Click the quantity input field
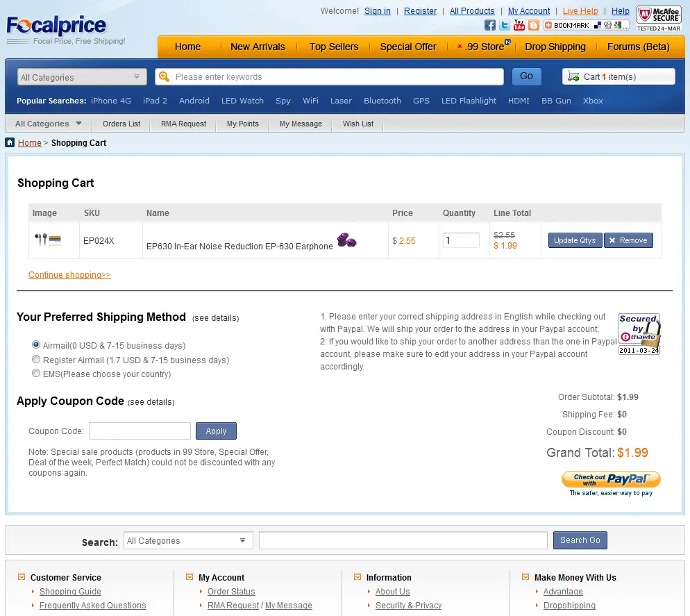Screen dimensions: 690x616 point(461,240)
